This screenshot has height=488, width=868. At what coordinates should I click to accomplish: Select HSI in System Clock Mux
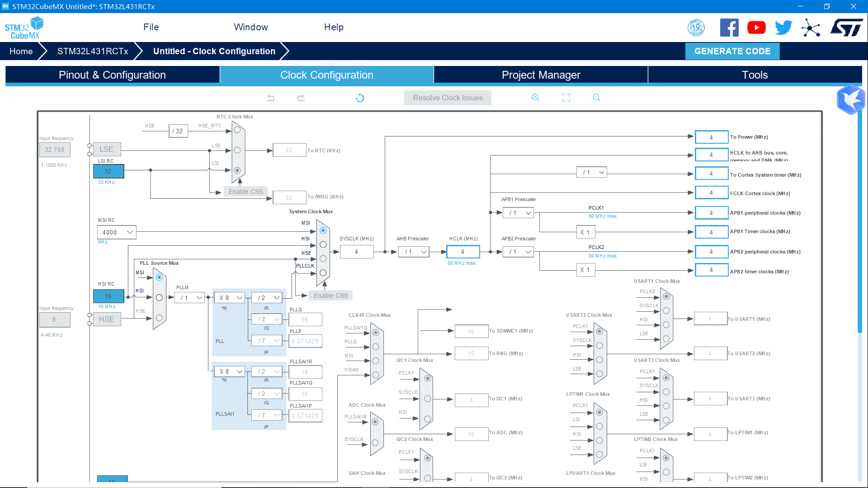[323, 244]
